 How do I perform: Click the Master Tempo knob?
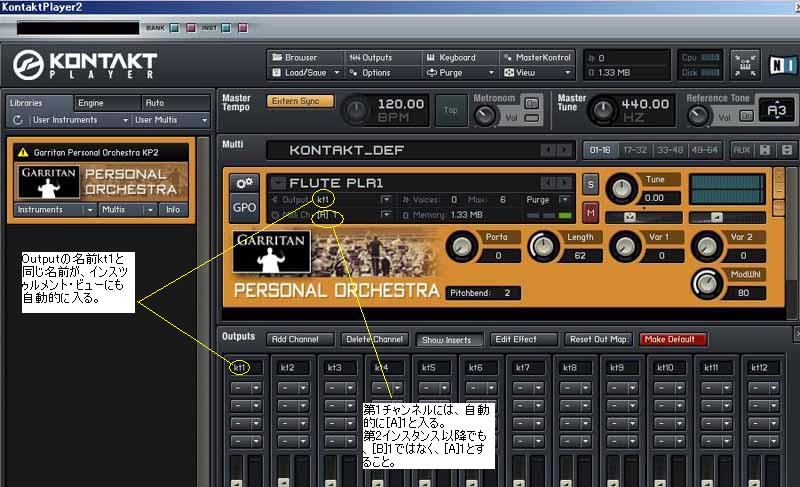(x=356, y=110)
